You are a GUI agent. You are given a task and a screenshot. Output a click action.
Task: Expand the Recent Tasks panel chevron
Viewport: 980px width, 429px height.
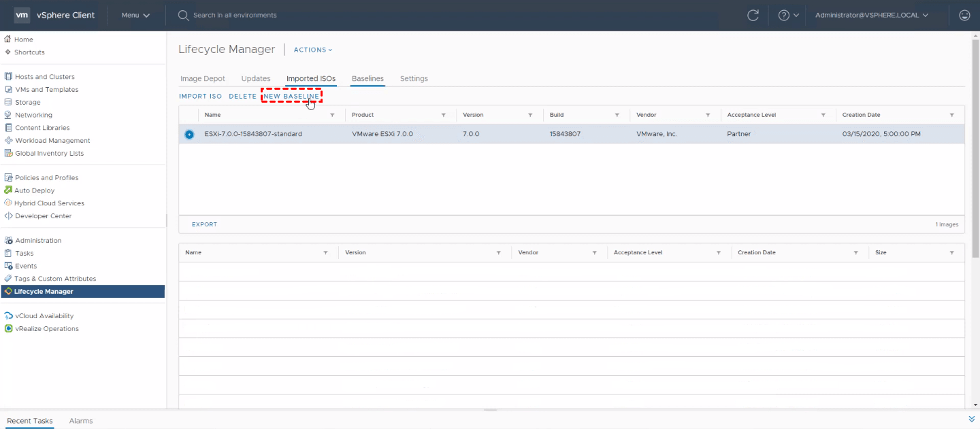(x=971, y=419)
